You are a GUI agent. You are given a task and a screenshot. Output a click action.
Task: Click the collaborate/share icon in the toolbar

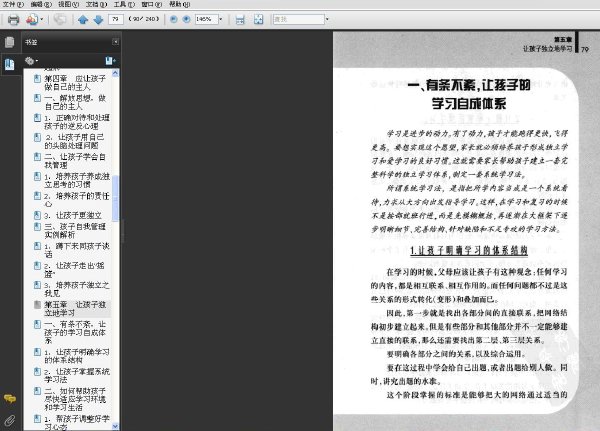pyautogui.click(x=32, y=19)
